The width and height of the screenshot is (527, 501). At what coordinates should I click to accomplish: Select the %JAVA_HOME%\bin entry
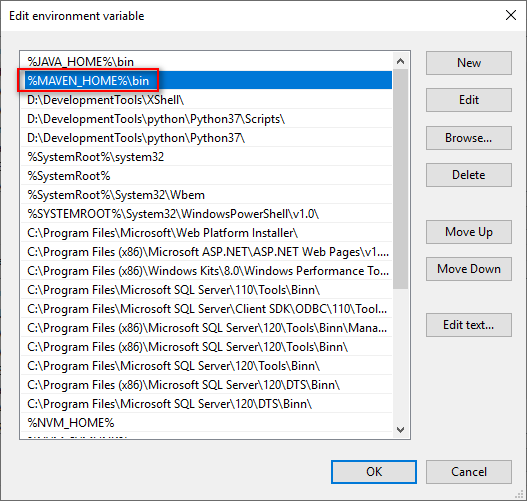tap(206, 61)
